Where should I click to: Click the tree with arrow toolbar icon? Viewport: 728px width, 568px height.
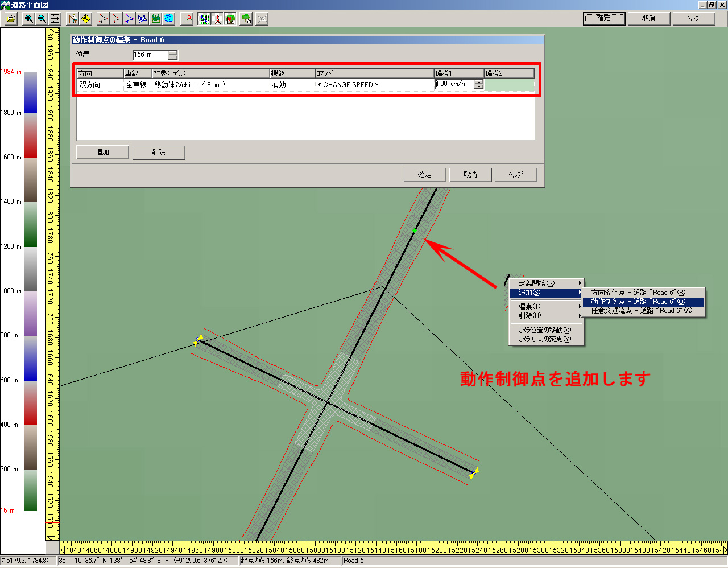click(x=246, y=19)
